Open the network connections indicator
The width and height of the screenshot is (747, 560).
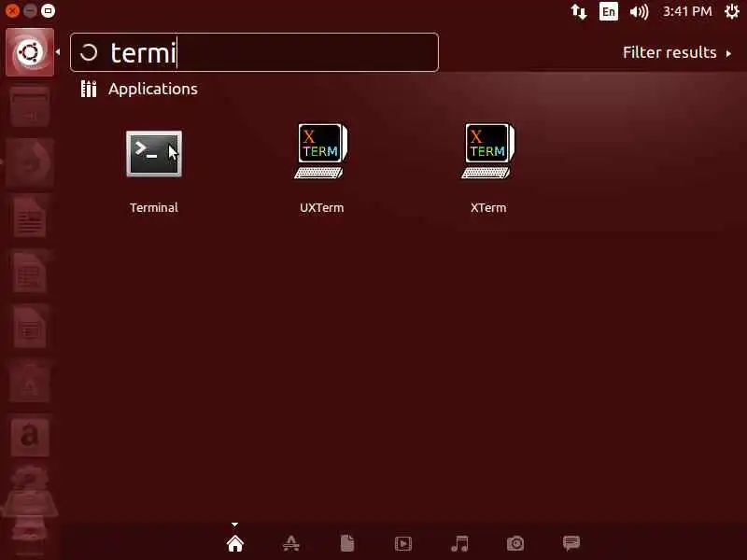point(579,11)
